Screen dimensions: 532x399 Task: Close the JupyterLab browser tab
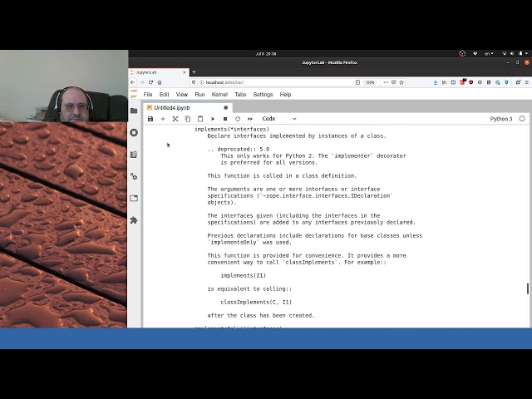pyautogui.click(x=185, y=72)
